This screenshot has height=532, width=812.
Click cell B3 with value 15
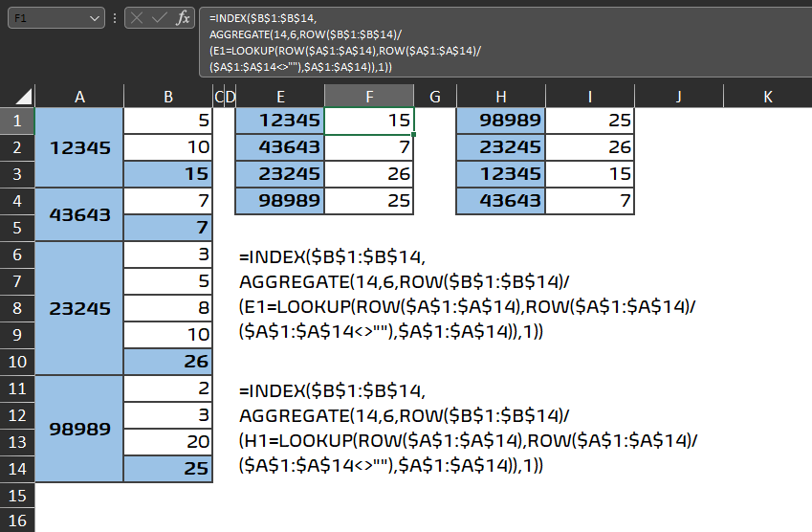pyautogui.click(x=168, y=174)
